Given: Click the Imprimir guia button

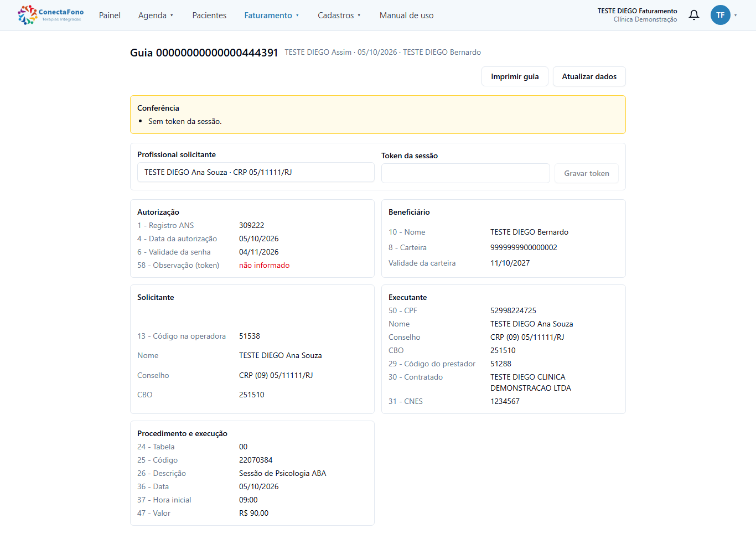Looking at the screenshot, I should tap(515, 76).
